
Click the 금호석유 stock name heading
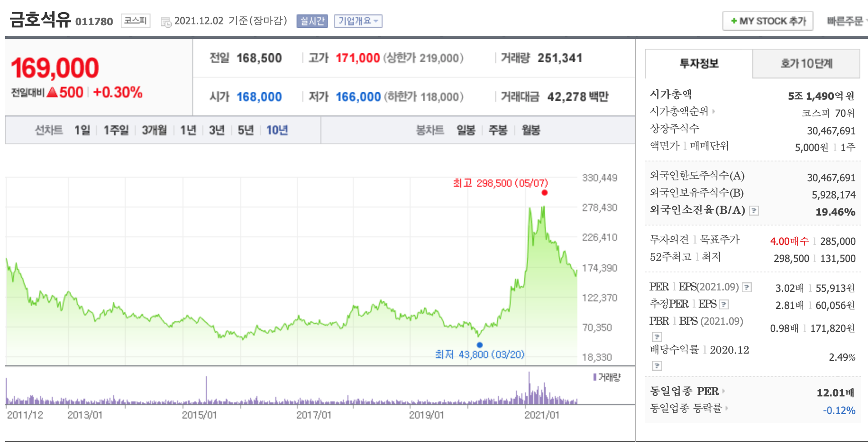40,19
